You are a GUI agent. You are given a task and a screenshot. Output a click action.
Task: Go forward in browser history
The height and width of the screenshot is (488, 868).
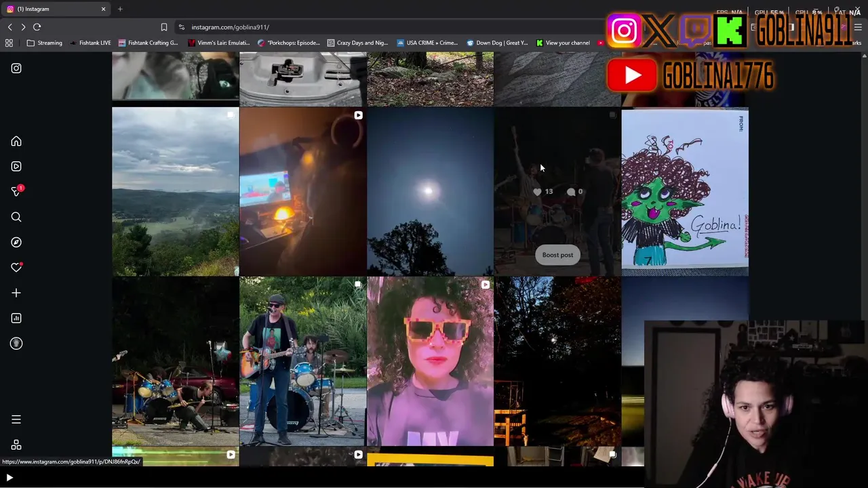point(23,27)
